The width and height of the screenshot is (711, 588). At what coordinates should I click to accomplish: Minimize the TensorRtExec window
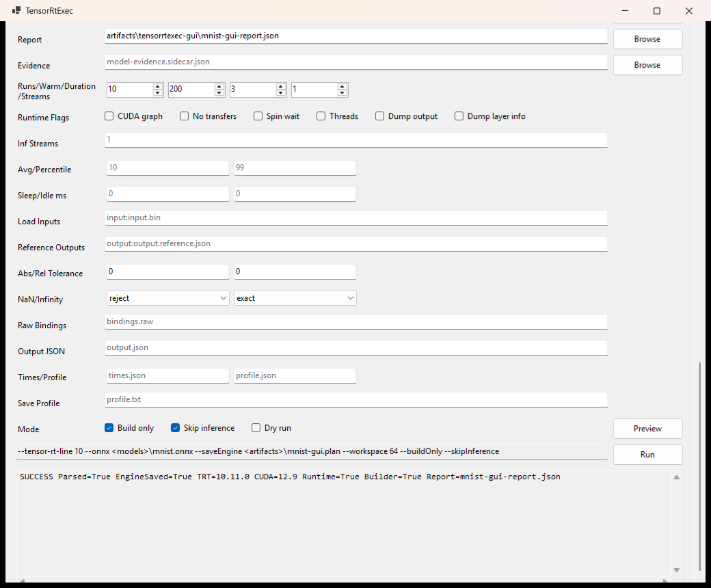pos(625,11)
